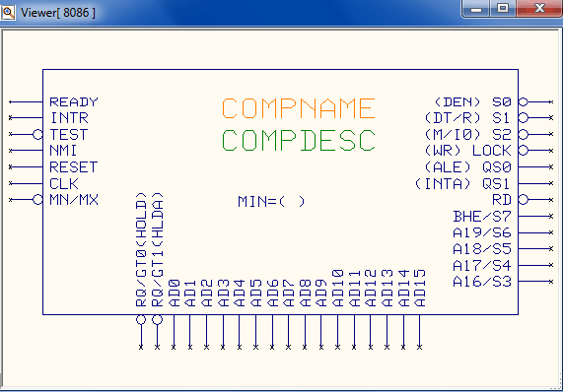Select the MIN=( ) text field
563x392 pixels.
point(271,202)
